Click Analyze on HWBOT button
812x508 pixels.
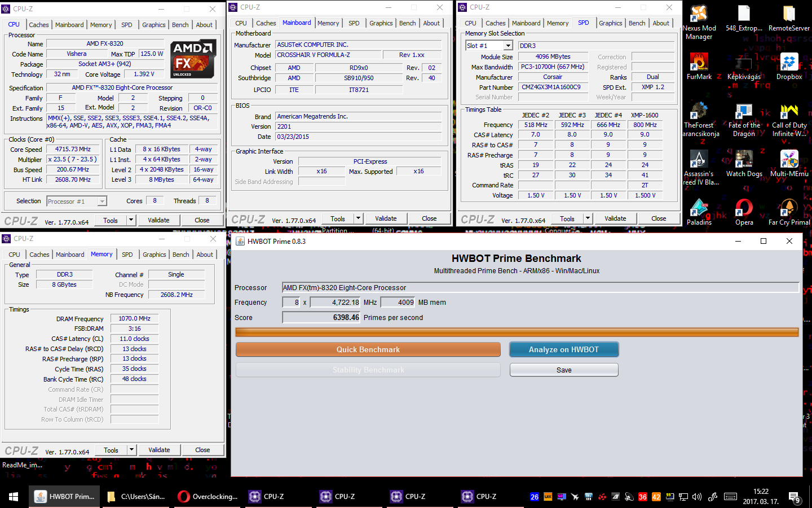tap(564, 349)
